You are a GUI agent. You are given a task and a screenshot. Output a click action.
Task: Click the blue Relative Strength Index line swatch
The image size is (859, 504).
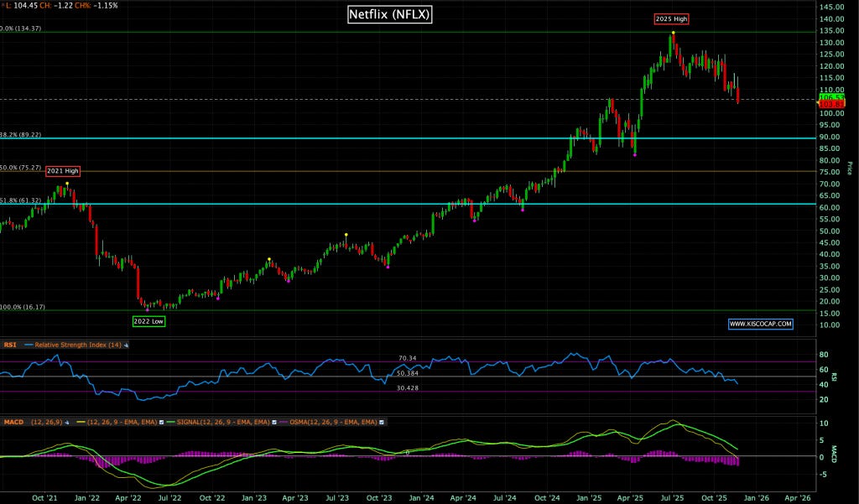click(29, 344)
